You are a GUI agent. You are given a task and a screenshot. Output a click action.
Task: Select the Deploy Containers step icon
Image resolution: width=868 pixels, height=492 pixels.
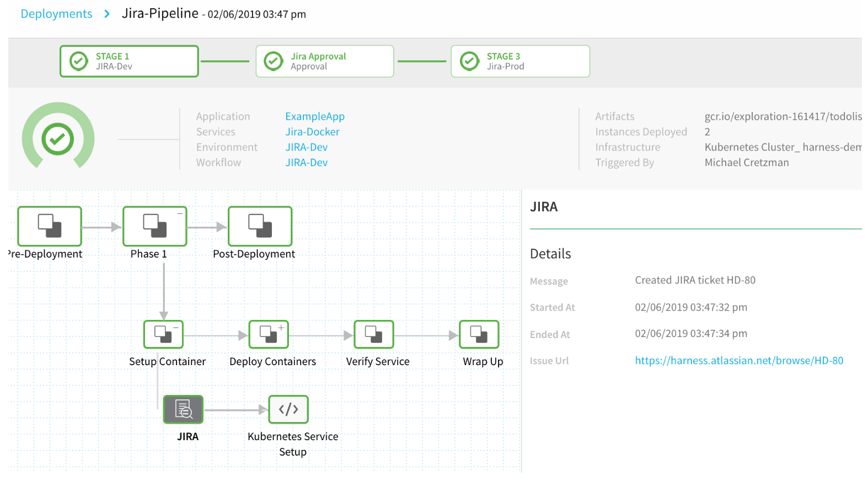click(269, 334)
